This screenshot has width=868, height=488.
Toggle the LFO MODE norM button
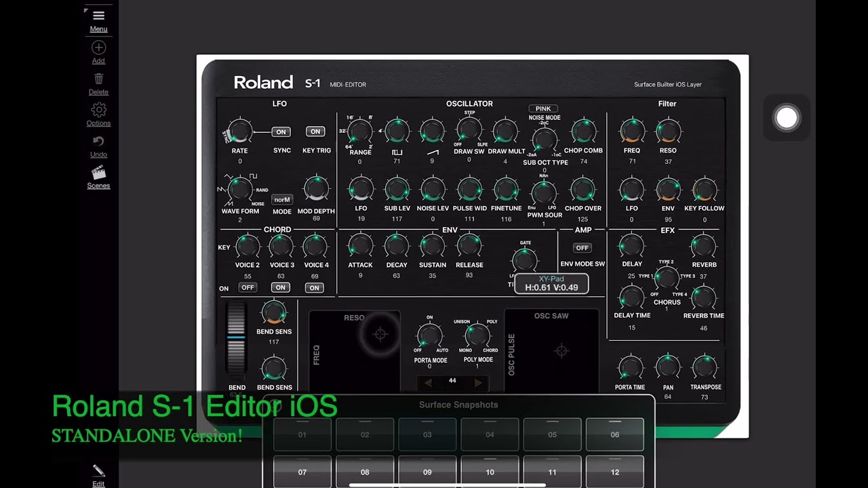click(x=282, y=199)
